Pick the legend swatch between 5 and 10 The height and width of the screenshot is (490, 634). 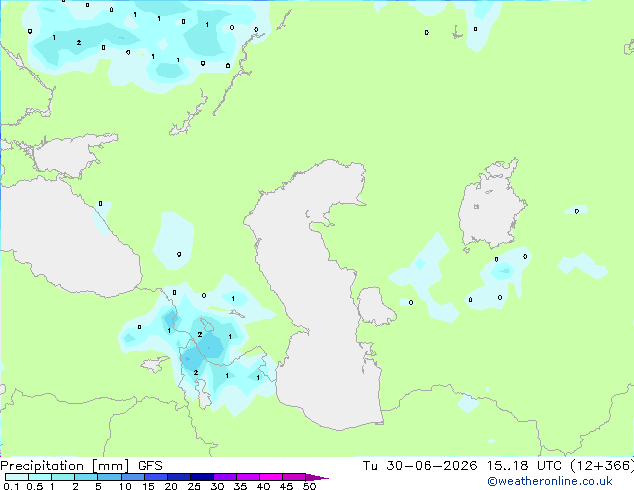tap(109, 477)
